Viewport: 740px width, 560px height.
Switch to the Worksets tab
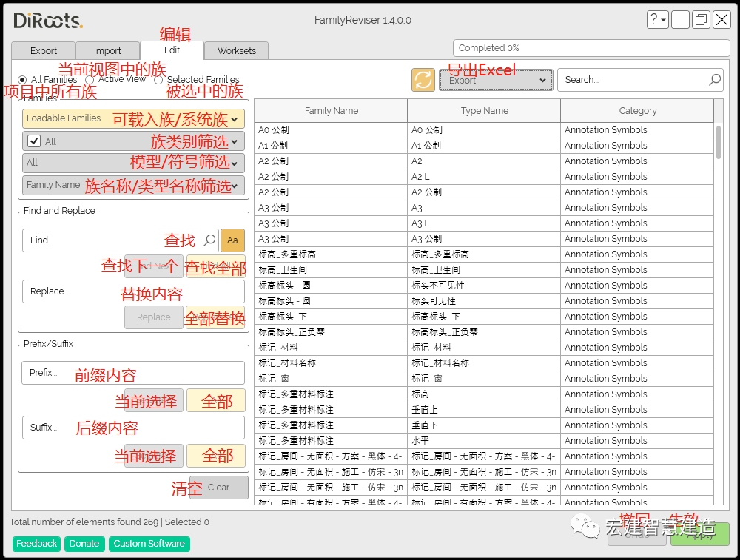236,51
